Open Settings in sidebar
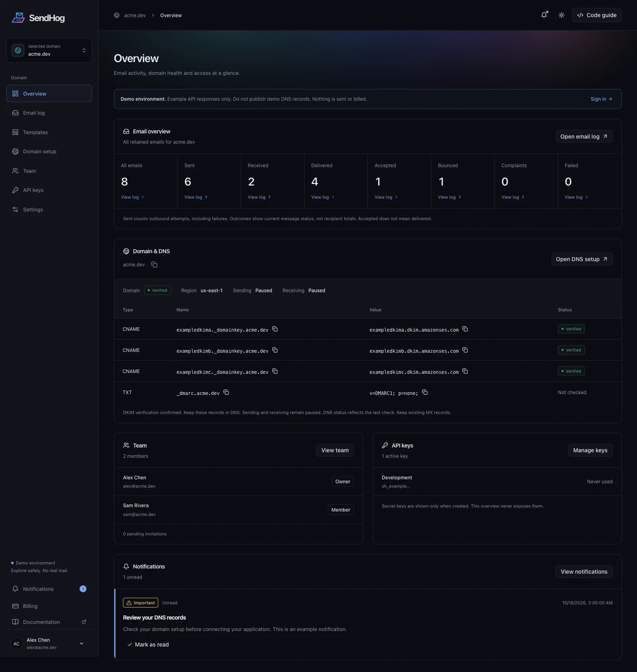This screenshot has width=637, height=672. click(49, 209)
